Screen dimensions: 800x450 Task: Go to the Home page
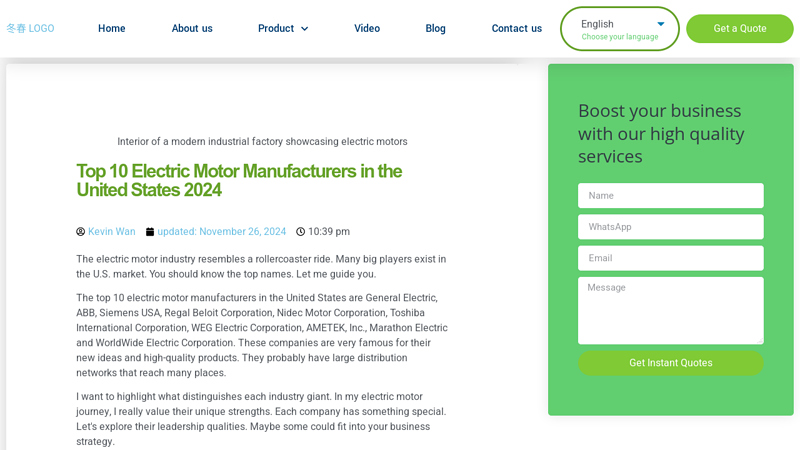112,29
